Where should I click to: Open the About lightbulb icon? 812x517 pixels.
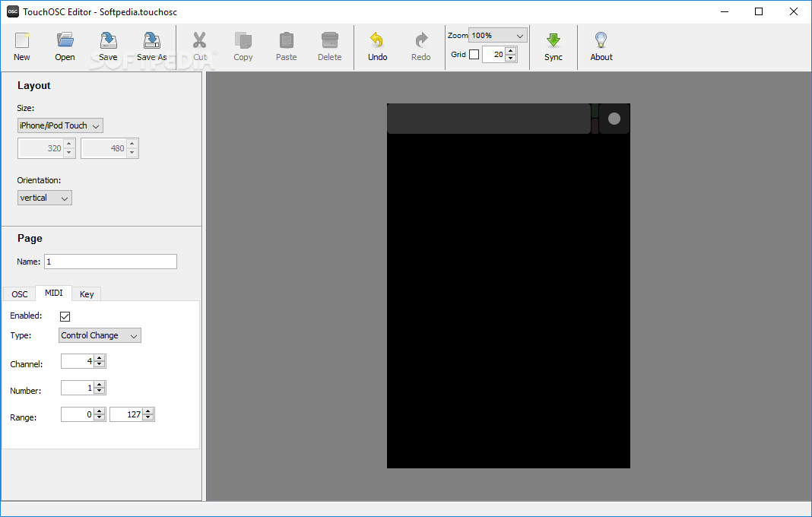(x=601, y=41)
